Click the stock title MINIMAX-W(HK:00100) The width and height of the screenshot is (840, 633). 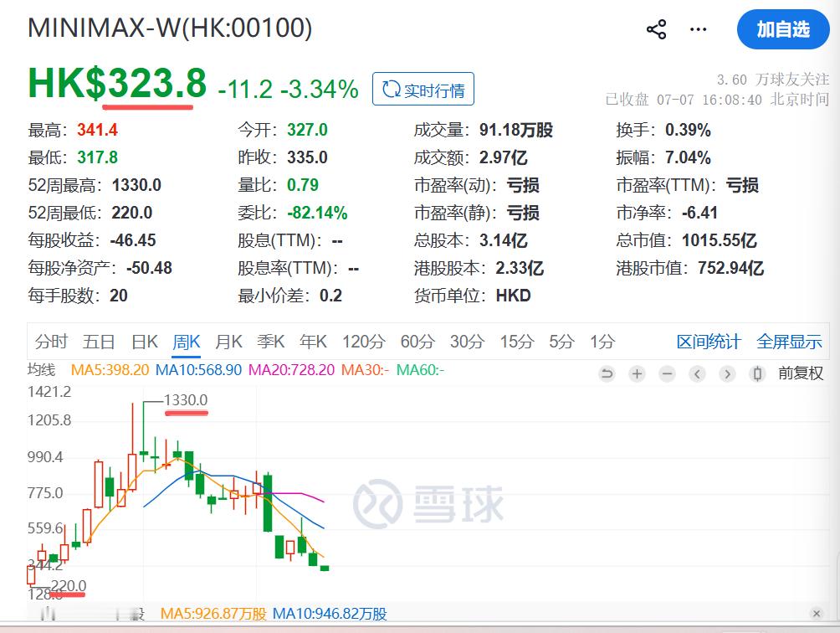click(170, 28)
